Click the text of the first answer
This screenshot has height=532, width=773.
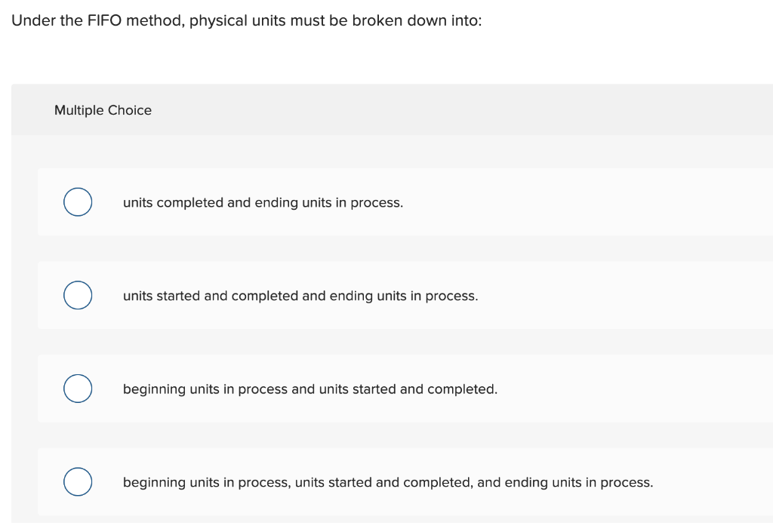tap(263, 202)
